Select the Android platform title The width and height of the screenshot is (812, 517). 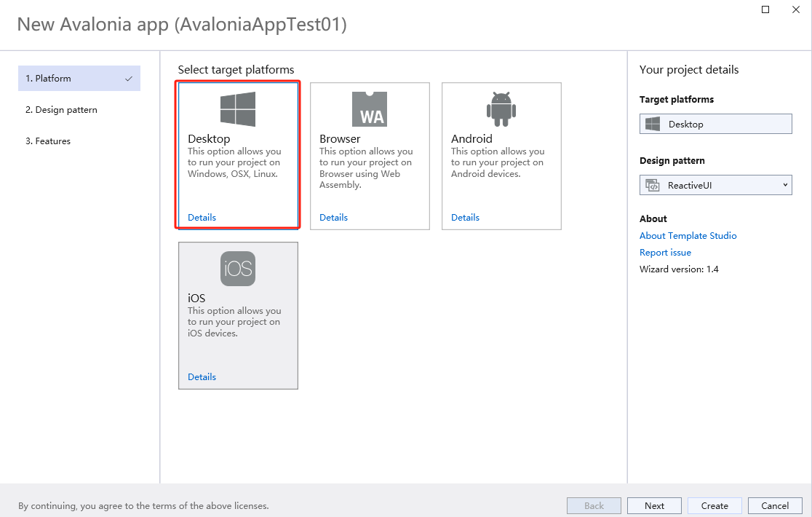(x=471, y=139)
